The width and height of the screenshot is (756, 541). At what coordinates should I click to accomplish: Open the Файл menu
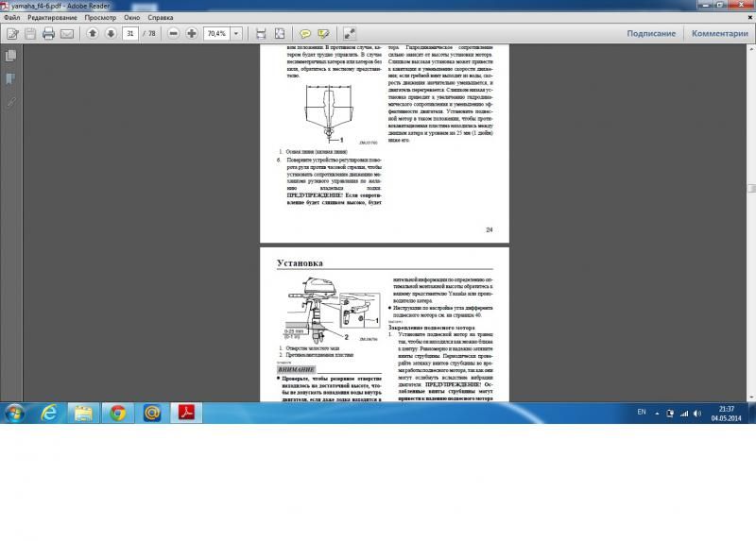pyautogui.click(x=11, y=17)
